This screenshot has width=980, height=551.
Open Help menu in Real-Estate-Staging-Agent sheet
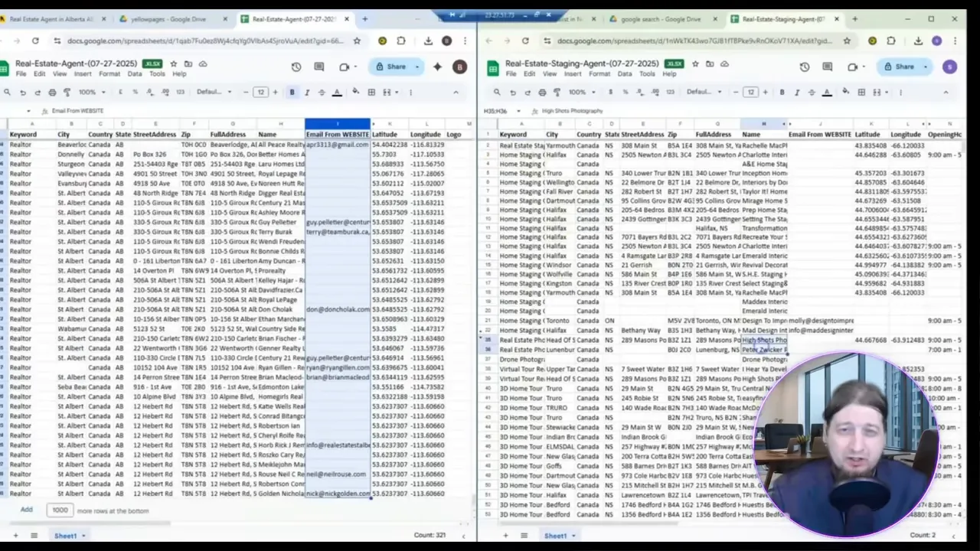669,74
